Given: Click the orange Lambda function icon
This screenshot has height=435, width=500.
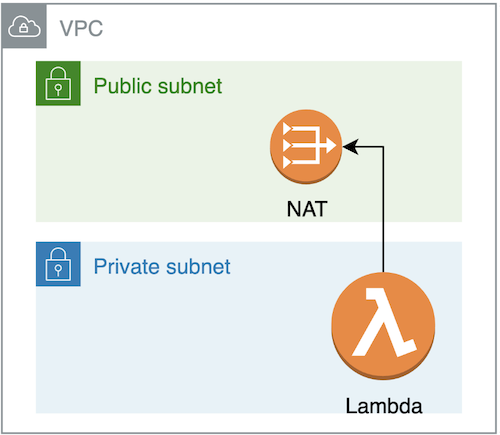Looking at the screenshot, I should [383, 326].
